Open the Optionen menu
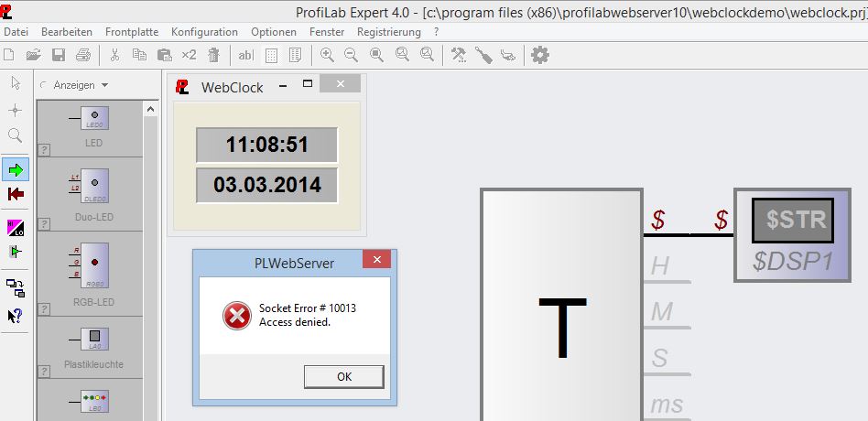 tap(274, 32)
